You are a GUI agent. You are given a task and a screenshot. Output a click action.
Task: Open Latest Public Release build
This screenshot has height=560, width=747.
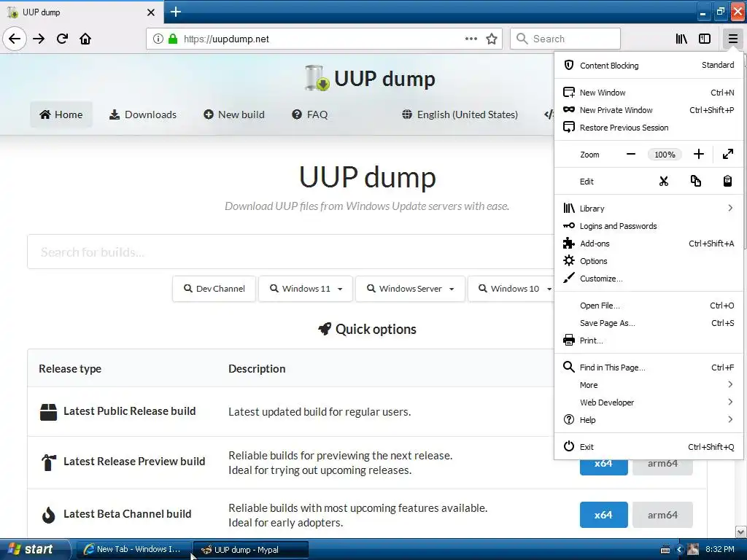(x=129, y=411)
